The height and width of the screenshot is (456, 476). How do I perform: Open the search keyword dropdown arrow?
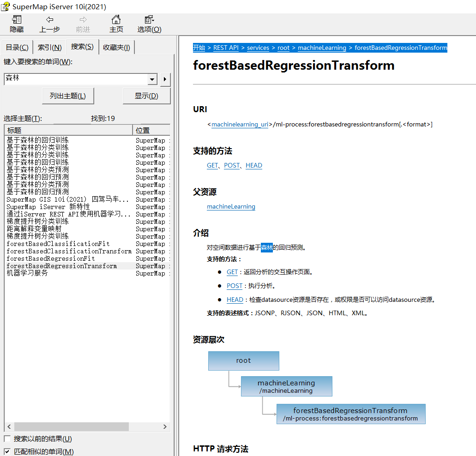[152, 79]
